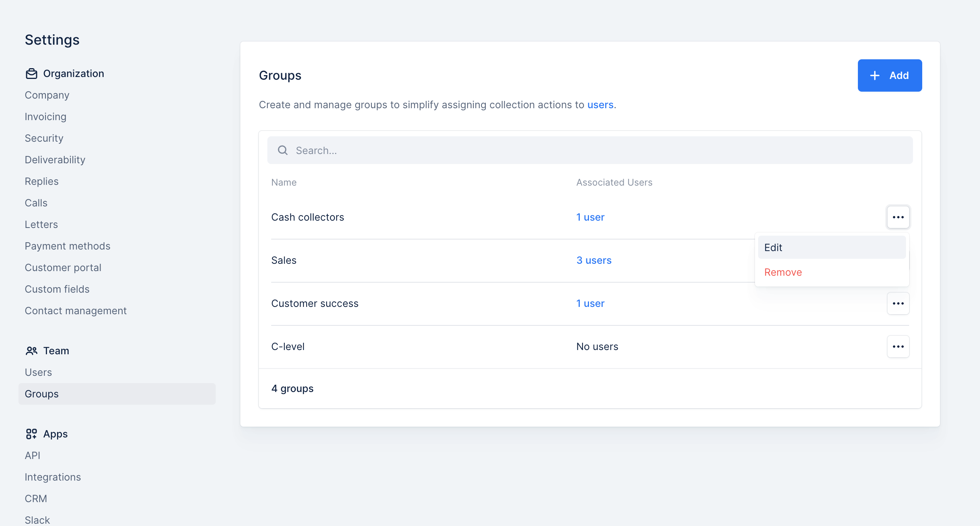Navigate to Payment methods settings

click(x=67, y=246)
